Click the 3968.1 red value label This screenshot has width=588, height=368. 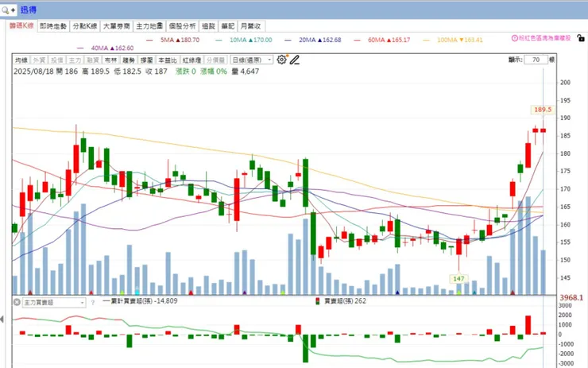pos(571,297)
